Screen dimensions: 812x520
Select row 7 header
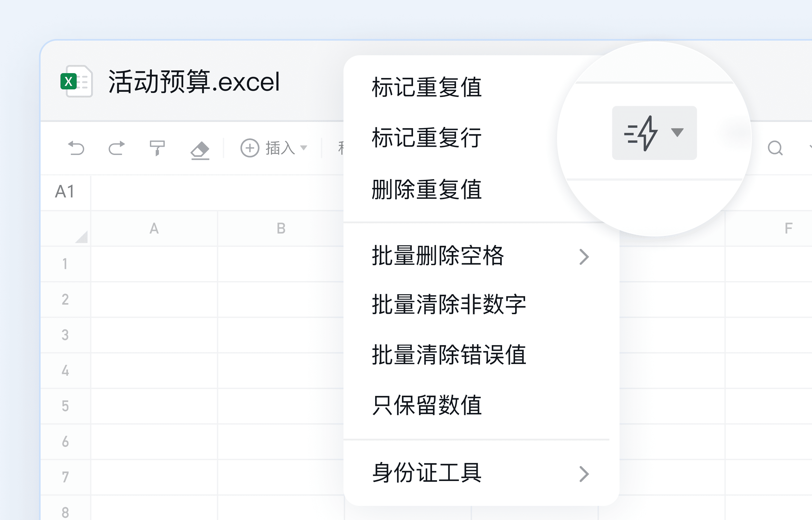point(66,477)
